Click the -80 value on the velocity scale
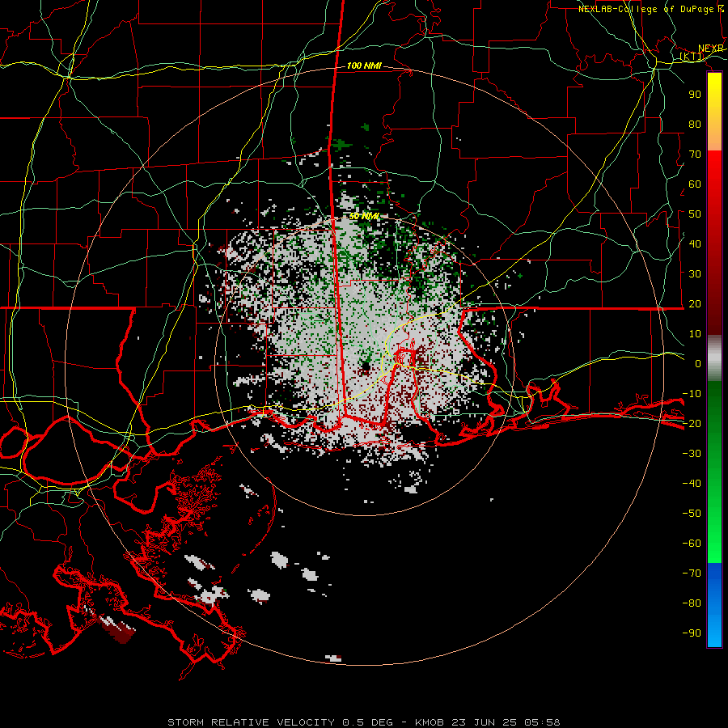 tap(692, 603)
